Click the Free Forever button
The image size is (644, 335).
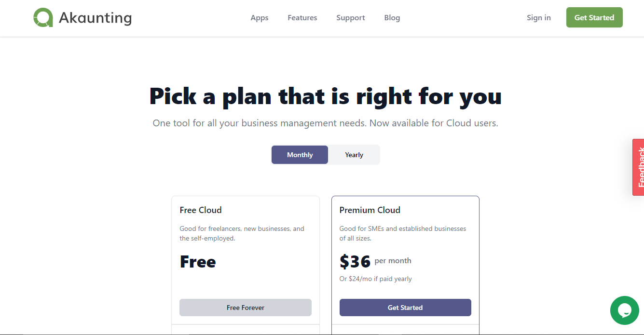[245, 308]
